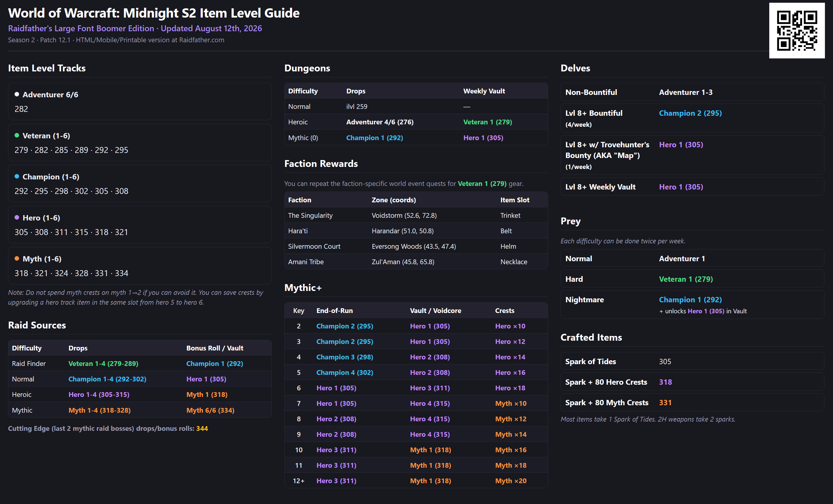Click the Cutting Edge 344 note
Image resolution: width=833 pixels, height=504 pixels.
tap(108, 428)
